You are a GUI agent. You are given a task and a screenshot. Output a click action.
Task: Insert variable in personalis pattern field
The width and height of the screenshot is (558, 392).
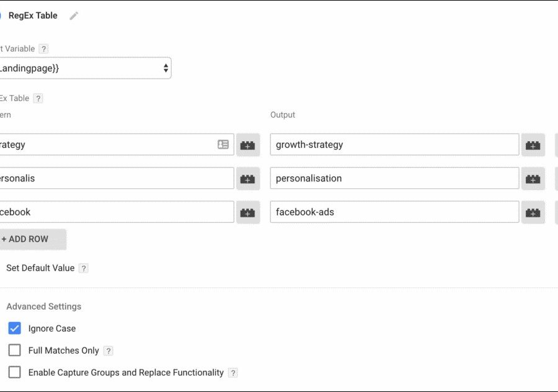coord(247,178)
